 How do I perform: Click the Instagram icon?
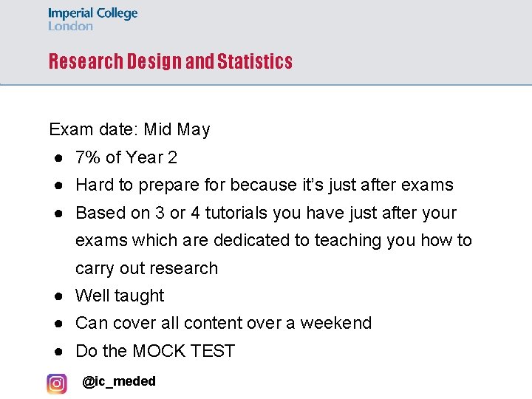pyautogui.click(x=57, y=383)
